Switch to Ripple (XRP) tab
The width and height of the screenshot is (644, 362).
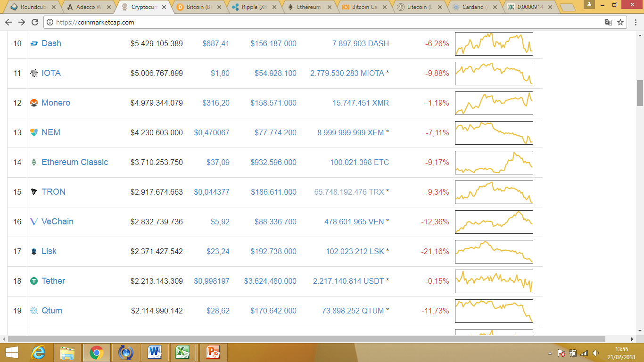(255, 7)
